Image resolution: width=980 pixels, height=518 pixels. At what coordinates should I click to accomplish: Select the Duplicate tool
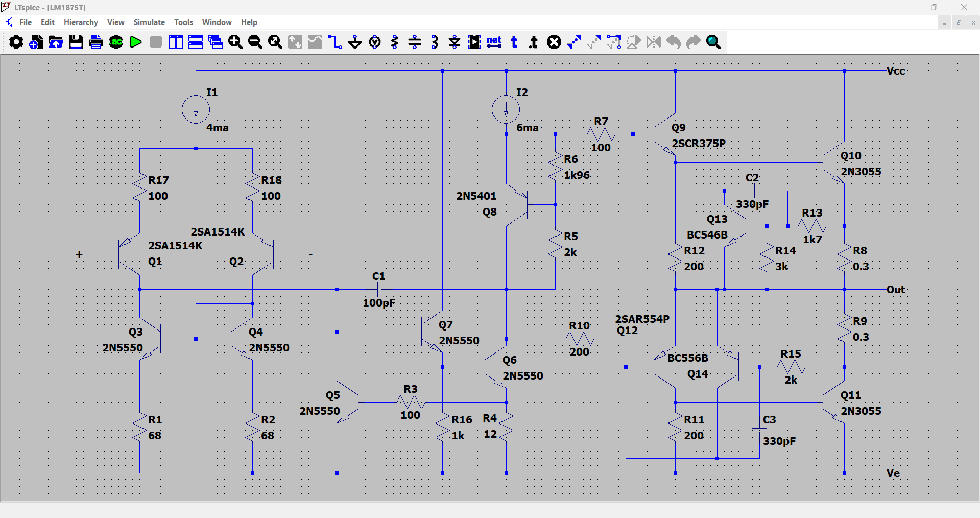[x=574, y=42]
